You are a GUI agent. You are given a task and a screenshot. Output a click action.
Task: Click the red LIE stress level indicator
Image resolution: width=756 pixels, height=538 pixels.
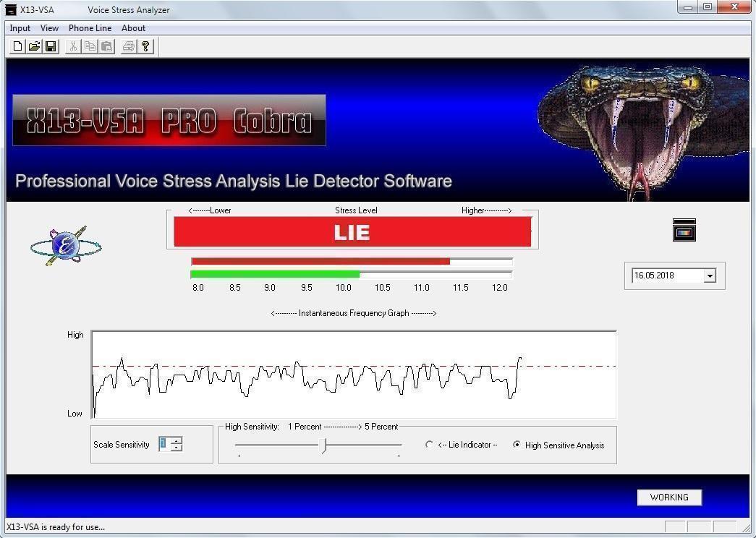coord(352,232)
